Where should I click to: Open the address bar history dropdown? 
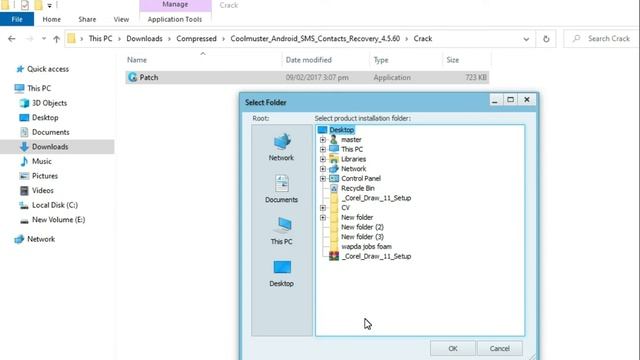click(x=526, y=39)
